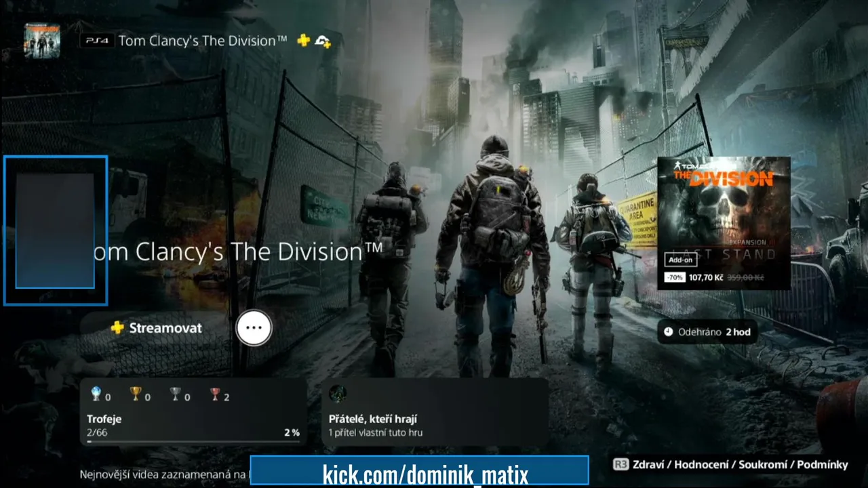Image resolution: width=868 pixels, height=488 pixels.
Task: Select the PlayStation Plus icon in header
Action: 303,41
